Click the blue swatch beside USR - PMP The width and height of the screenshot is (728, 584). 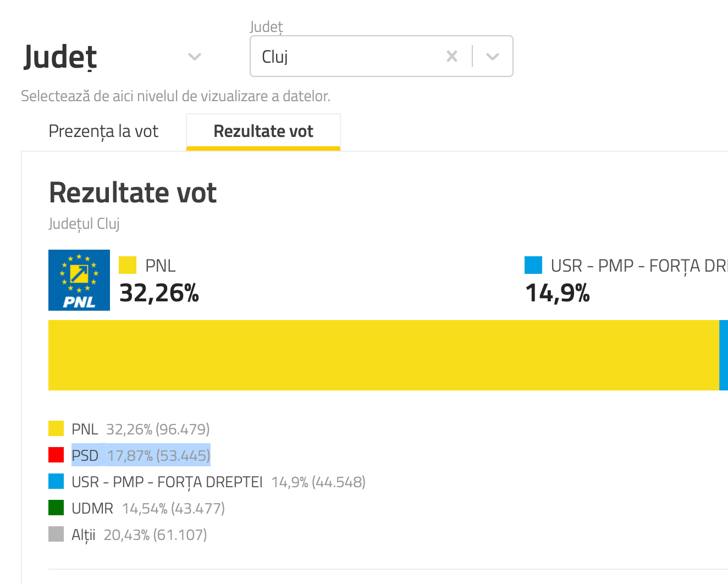[532, 265]
